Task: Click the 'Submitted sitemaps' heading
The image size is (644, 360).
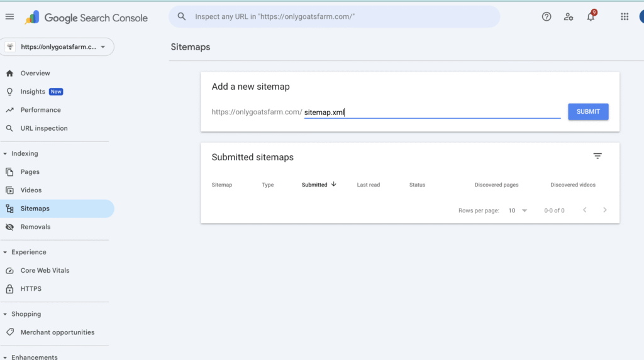Action: pyautogui.click(x=253, y=157)
